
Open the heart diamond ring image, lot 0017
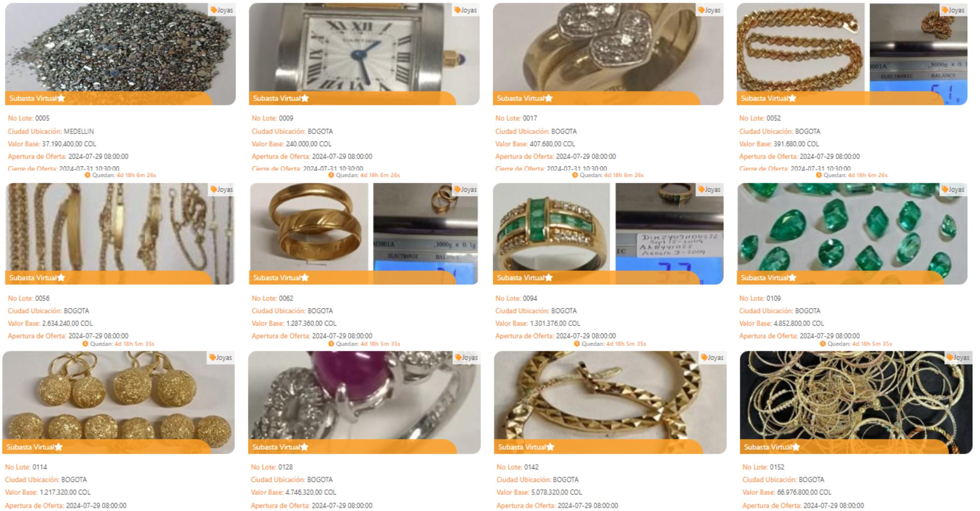[608, 47]
